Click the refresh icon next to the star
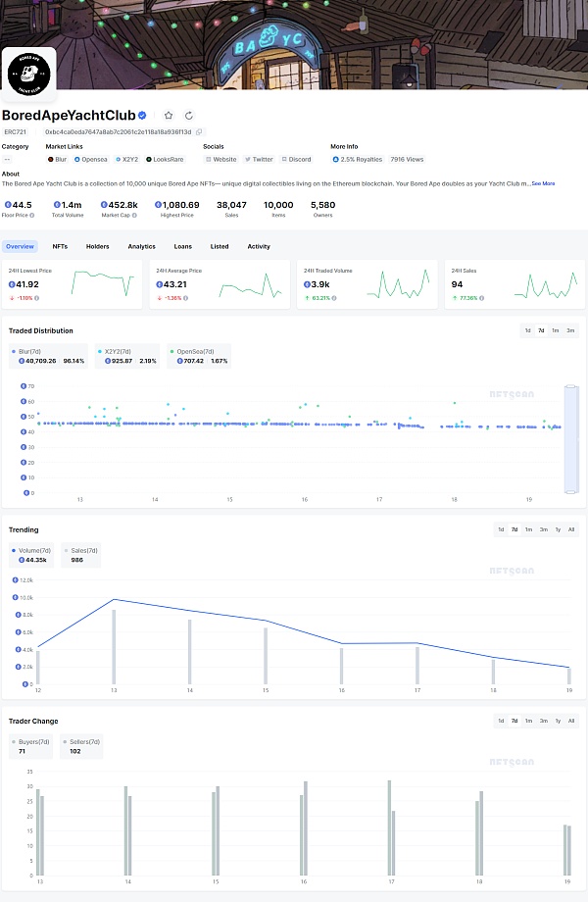This screenshot has width=588, height=902. tap(189, 116)
